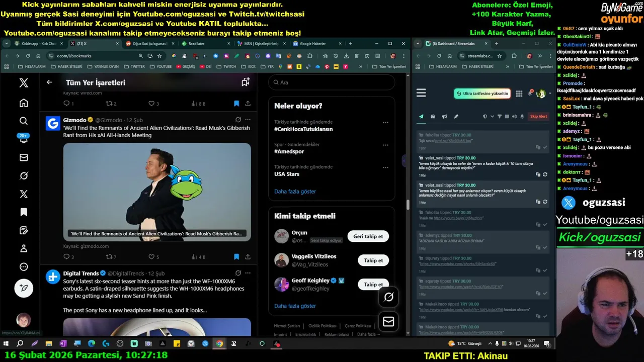Screen dimensions: 644x362
Task: Open more options on Digital Trends post
Action: click(248, 273)
